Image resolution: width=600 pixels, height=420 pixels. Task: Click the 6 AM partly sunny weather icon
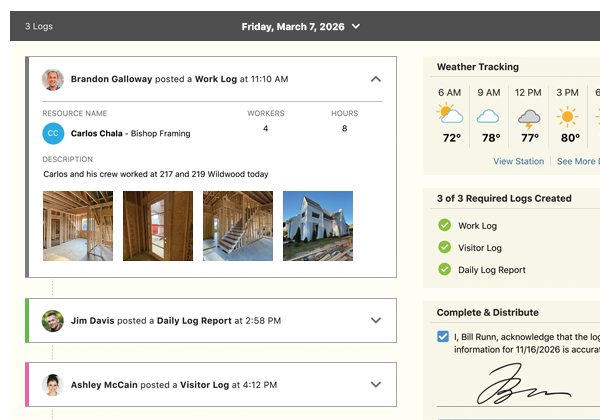(x=450, y=113)
